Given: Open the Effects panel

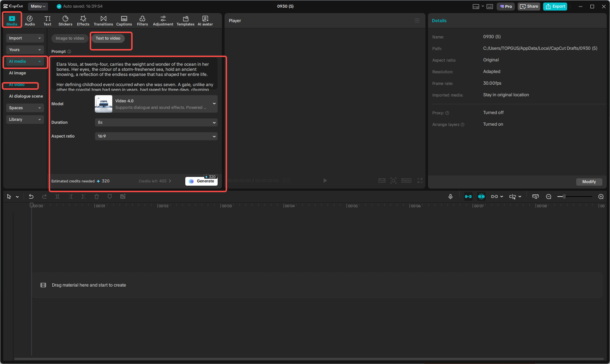Looking at the screenshot, I should point(83,20).
